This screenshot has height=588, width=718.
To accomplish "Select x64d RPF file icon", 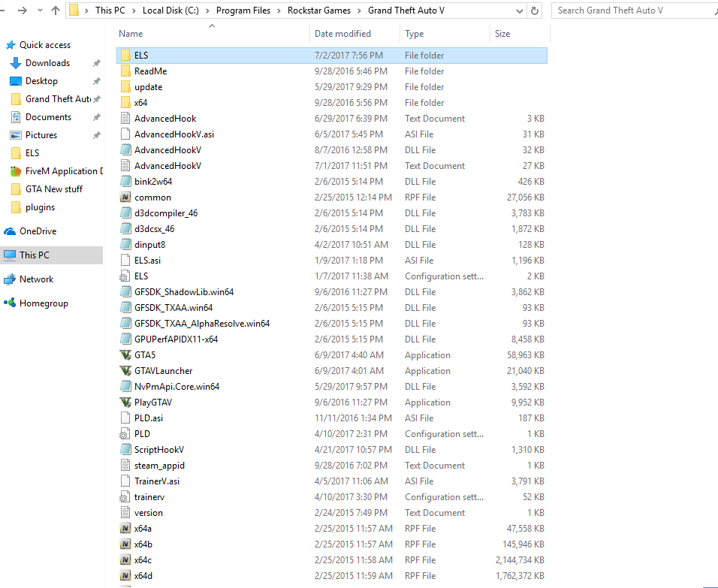I will tap(125, 576).
